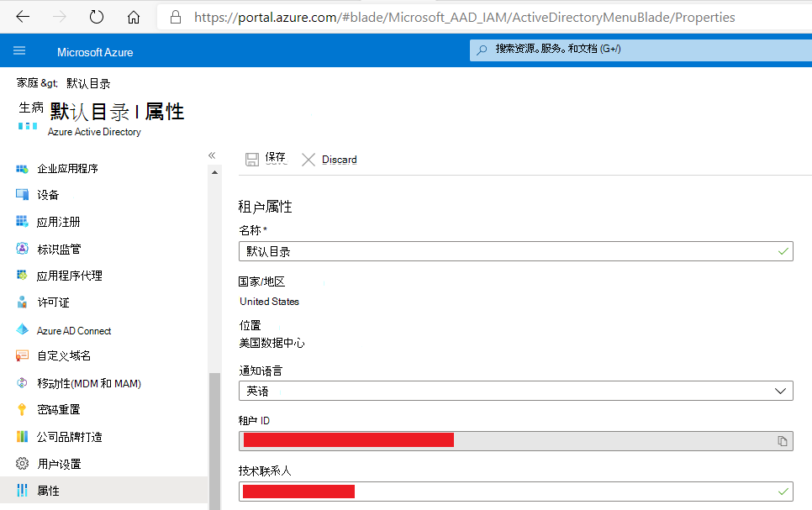Open the browser home page icon

point(134,17)
